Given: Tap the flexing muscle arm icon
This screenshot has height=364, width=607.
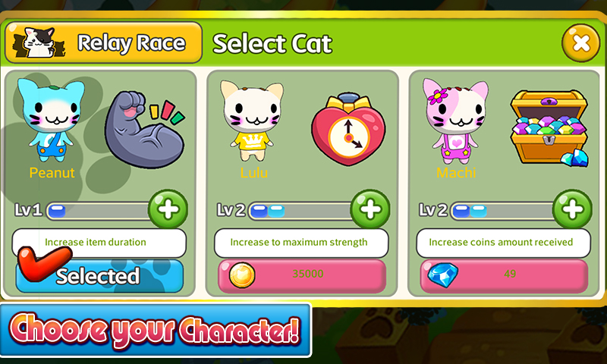Looking at the screenshot, I should [145, 129].
